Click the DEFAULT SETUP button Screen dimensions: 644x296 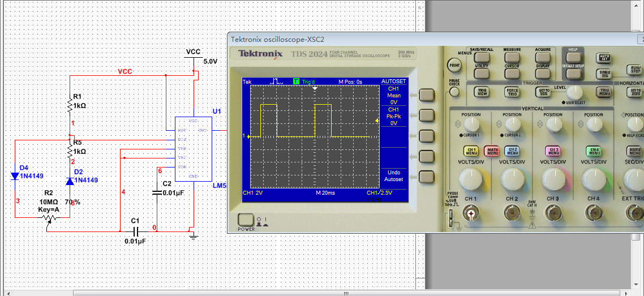tap(573, 74)
